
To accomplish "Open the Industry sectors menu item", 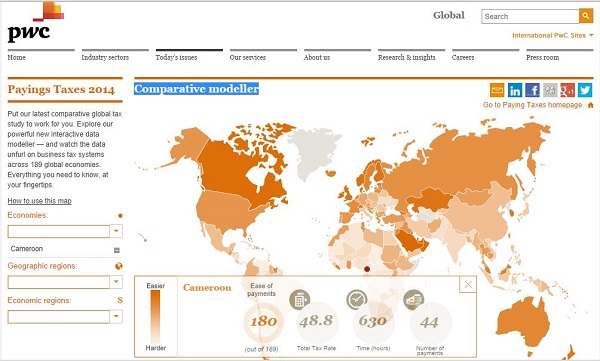I will tap(105, 57).
